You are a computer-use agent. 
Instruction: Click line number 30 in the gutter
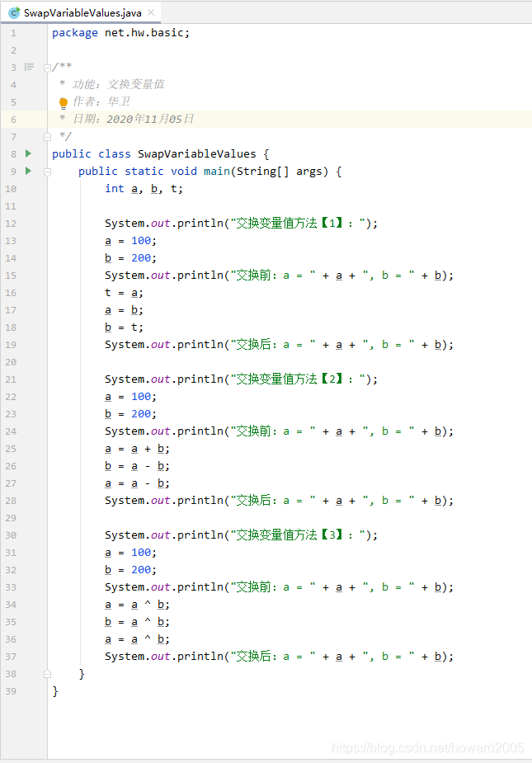tap(11, 535)
